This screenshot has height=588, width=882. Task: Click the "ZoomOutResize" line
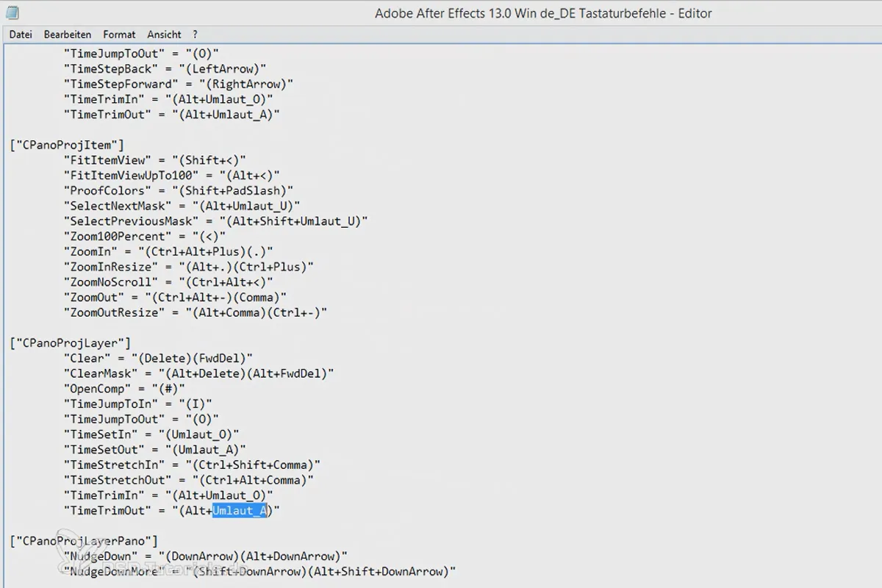click(x=196, y=312)
